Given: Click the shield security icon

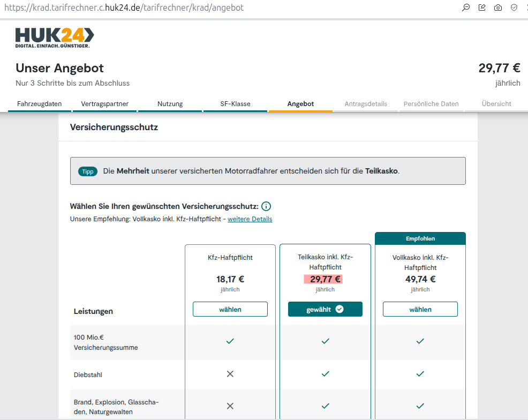Looking at the screenshot, I should 514,7.
